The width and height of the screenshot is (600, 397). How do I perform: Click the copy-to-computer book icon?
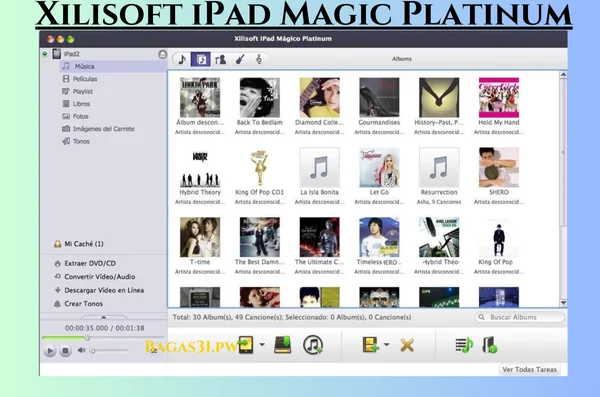tap(283, 345)
